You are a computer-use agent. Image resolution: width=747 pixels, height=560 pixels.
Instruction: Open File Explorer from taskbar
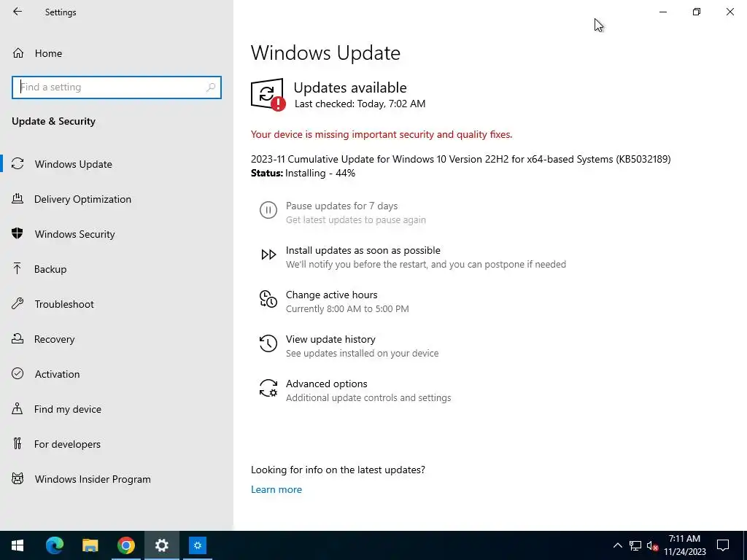tap(90, 545)
